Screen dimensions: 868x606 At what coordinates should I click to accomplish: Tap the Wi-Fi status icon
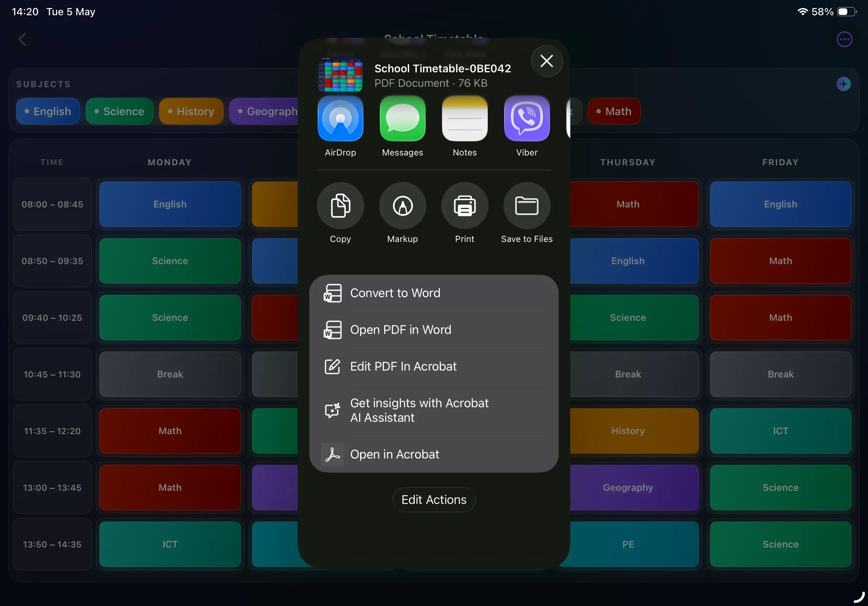(x=802, y=12)
